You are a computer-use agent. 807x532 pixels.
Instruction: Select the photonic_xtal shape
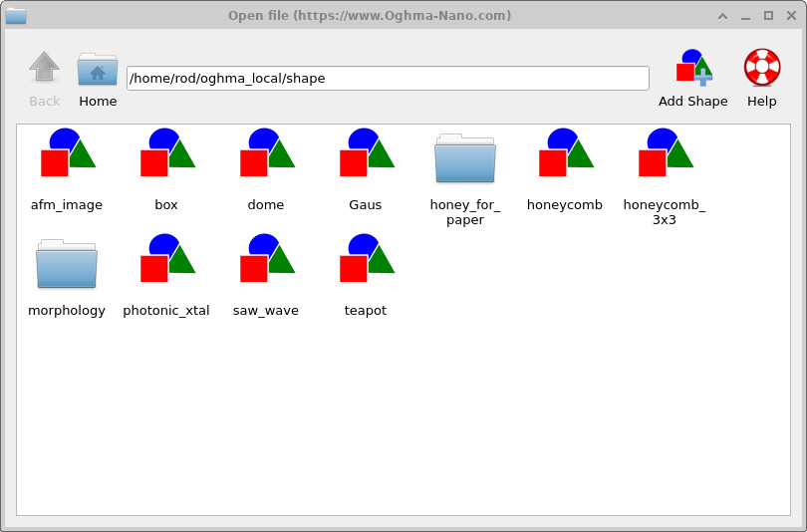[x=166, y=259]
